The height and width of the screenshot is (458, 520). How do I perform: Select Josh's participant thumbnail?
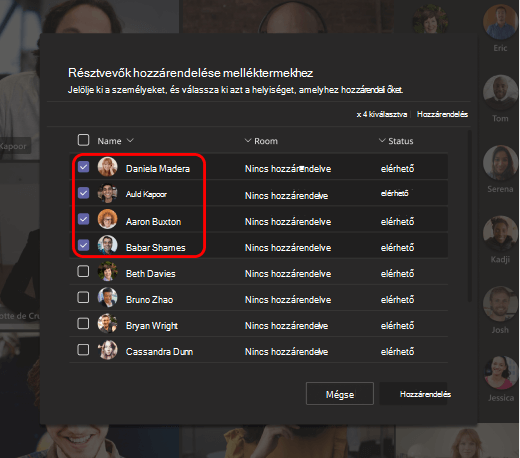[x=500, y=304]
